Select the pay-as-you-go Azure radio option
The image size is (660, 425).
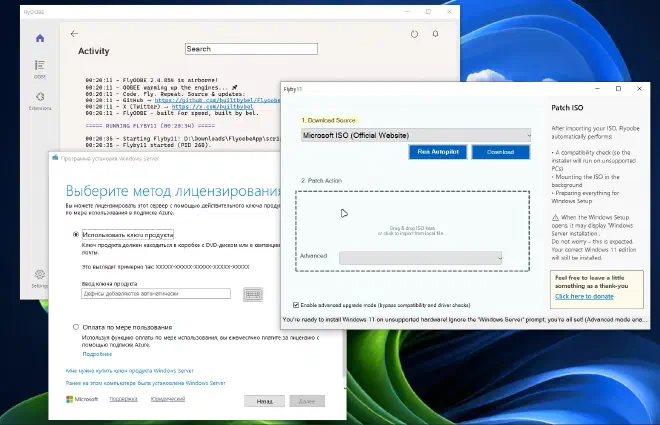tap(76, 327)
